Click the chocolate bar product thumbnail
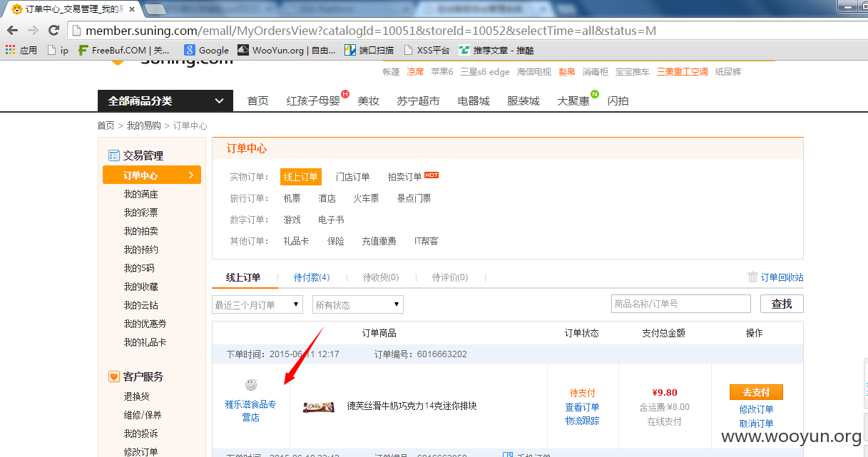868x457 pixels. pyautogui.click(x=318, y=406)
